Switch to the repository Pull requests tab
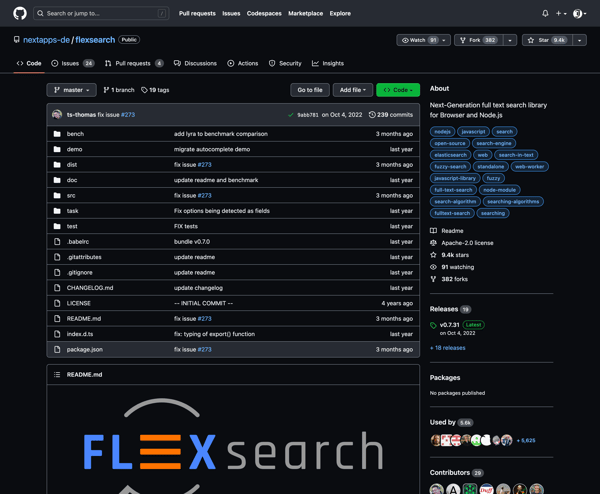Image resolution: width=600 pixels, height=494 pixels. pos(134,64)
